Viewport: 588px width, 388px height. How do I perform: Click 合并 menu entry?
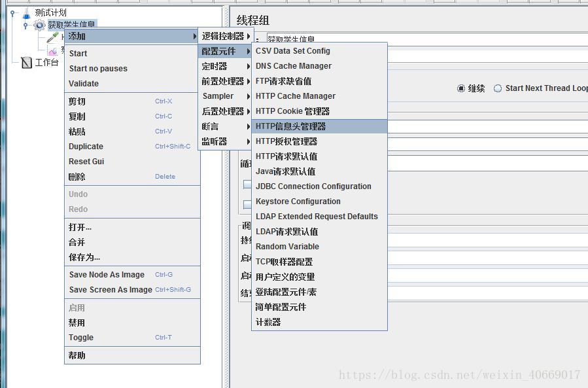point(132,242)
